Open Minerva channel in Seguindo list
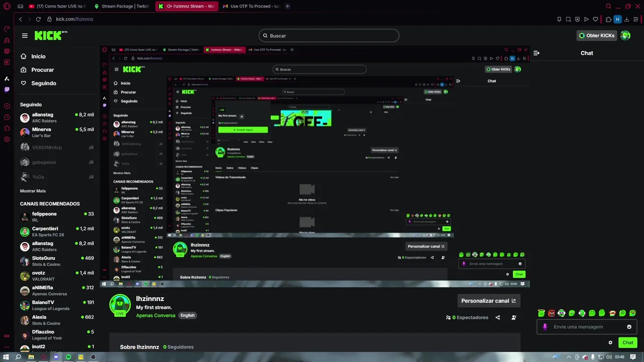The image size is (644, 362). pyautogui.click(x=57, y=132)
